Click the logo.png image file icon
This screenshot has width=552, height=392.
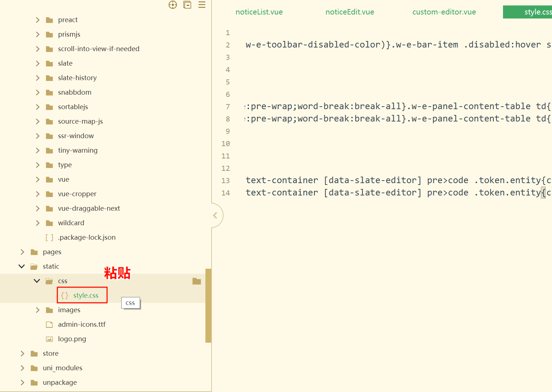tap(49, 339)
